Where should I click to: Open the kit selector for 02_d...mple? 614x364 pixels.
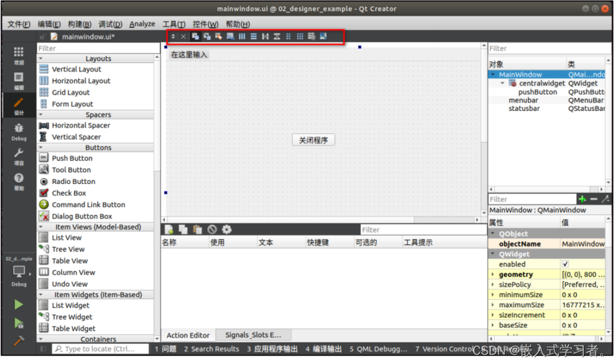pos(19,269)
